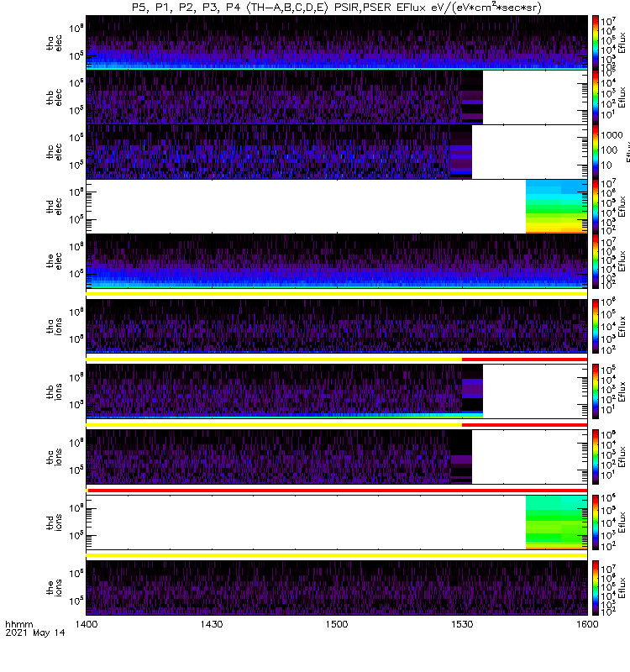Click the '2021 May 14' date label
630x672 pixels.
pos(35,633)
